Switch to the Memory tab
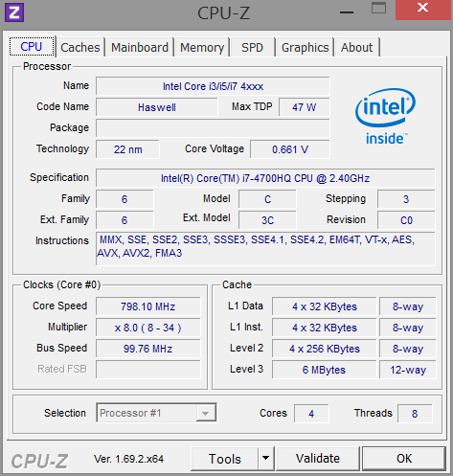The image size is (453, 476). 202,48
